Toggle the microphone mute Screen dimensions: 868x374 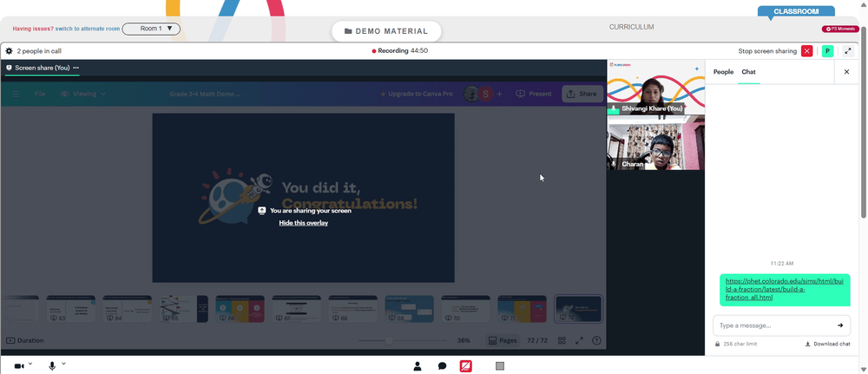[52, 365]
